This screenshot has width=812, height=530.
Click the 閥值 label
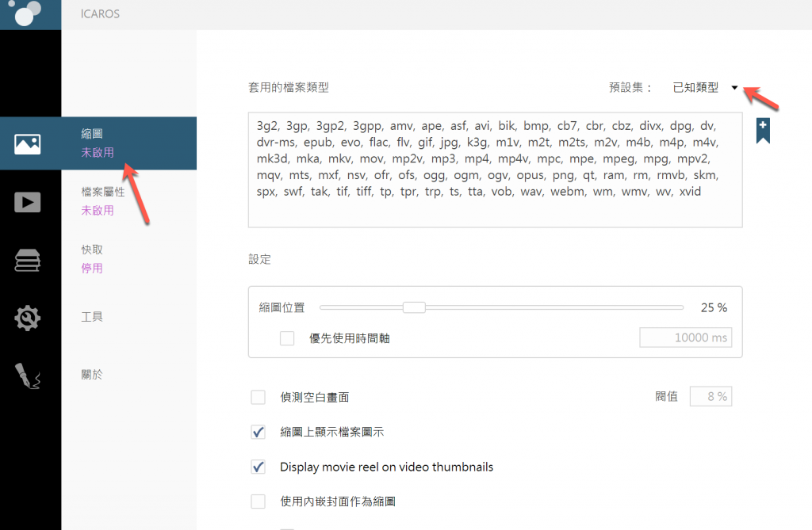click(666, 396)
